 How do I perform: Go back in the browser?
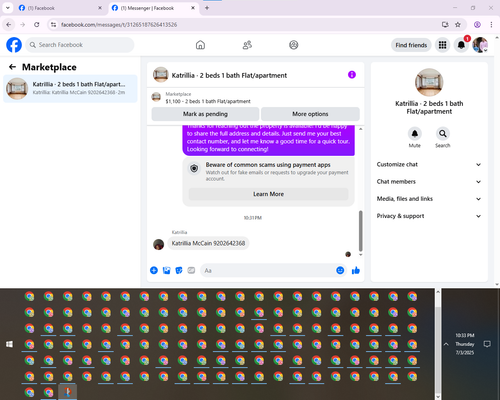[x=9, y=24]
